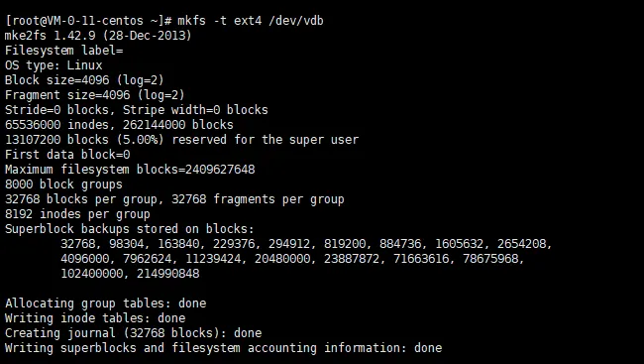Screen dimensions: 644x364
Task: Click the Filesystem label= line
Action: coord(64,51)
